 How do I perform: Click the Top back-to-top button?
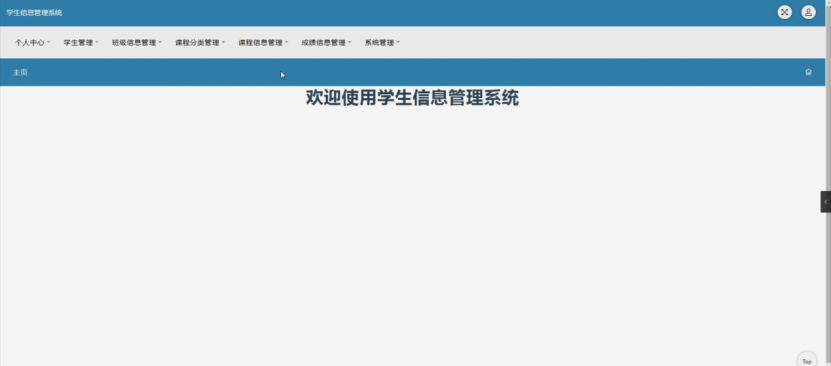point(807,360)
